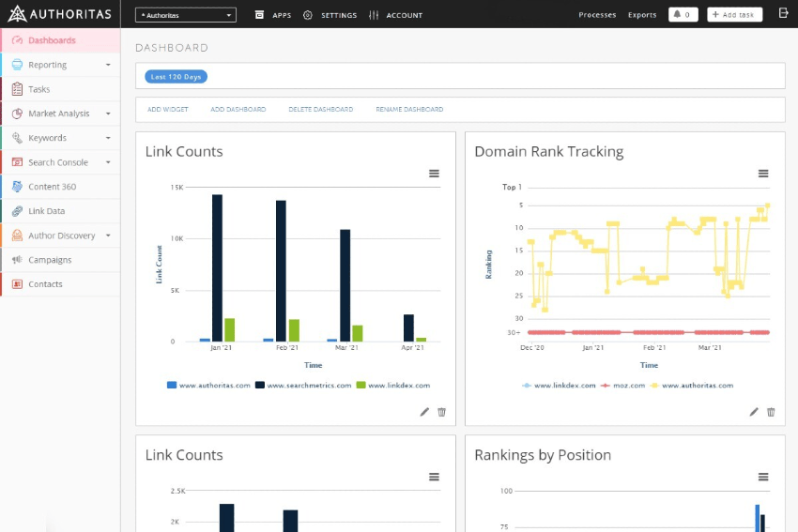Click the Domain Rank Tracking chart menu icon
This screenshot has width=798, height=532.
pyautogui.click(x=763, y=174)
